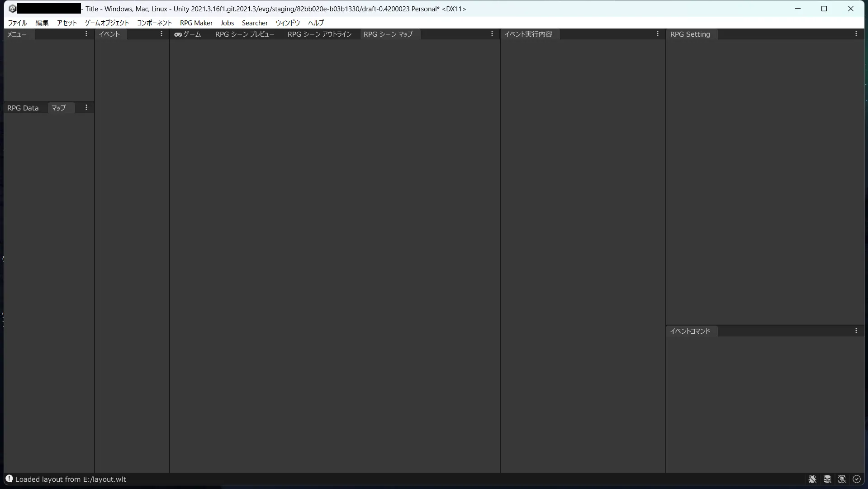
Task: Click the gamepad icon on the ゲーム tab
Action: click(179, 34)
